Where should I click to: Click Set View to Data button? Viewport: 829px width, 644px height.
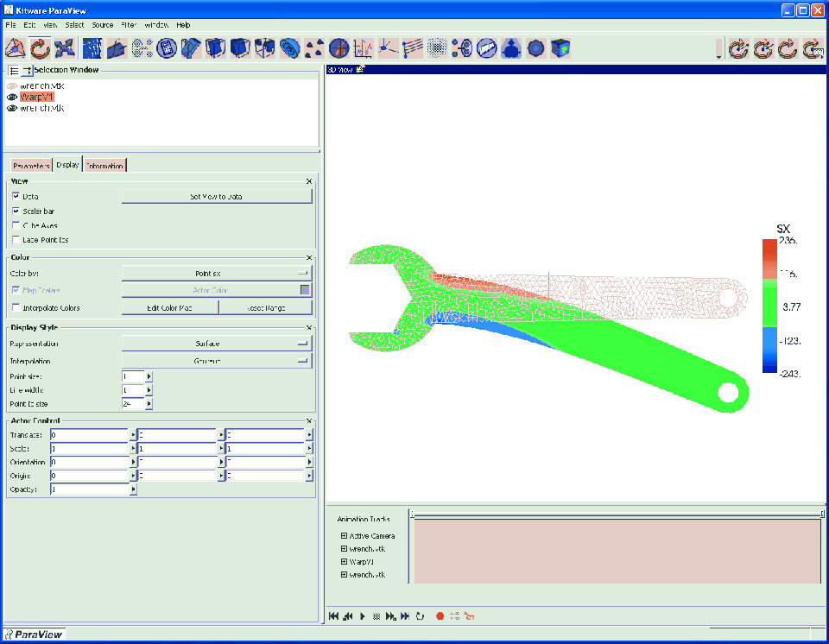(x=217, y=196)
